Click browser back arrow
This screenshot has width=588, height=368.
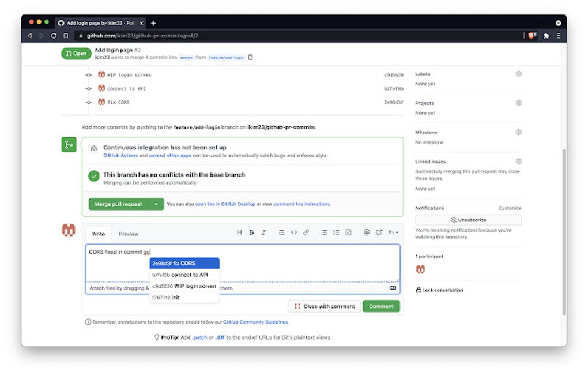[30, 36]
